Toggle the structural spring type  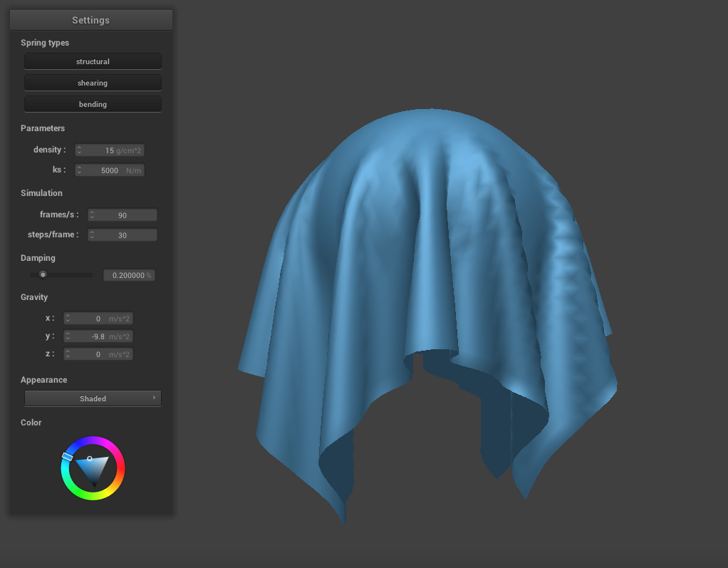coord(93,61)
